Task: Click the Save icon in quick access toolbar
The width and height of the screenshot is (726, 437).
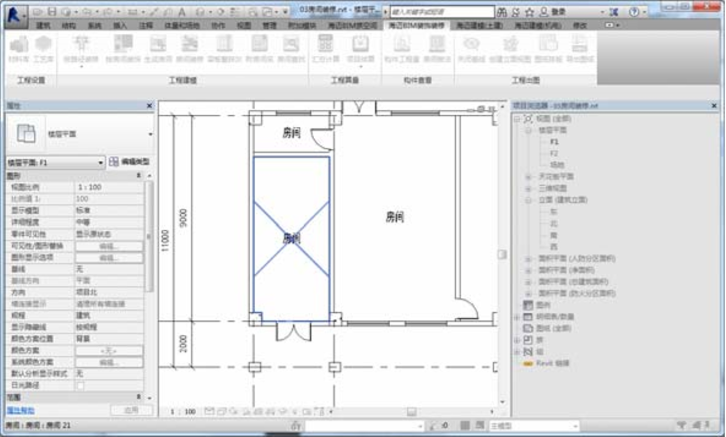Action: click(52, 11)
